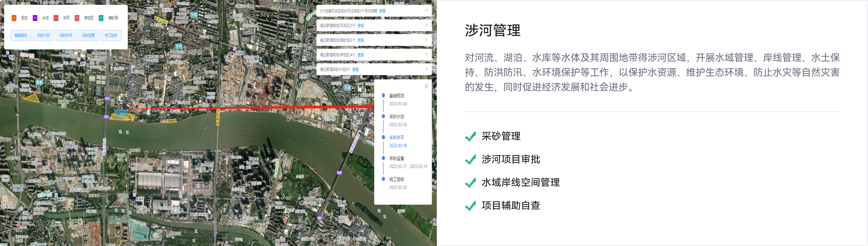Close the 堆砂场 planning notification

pos(426,40)
